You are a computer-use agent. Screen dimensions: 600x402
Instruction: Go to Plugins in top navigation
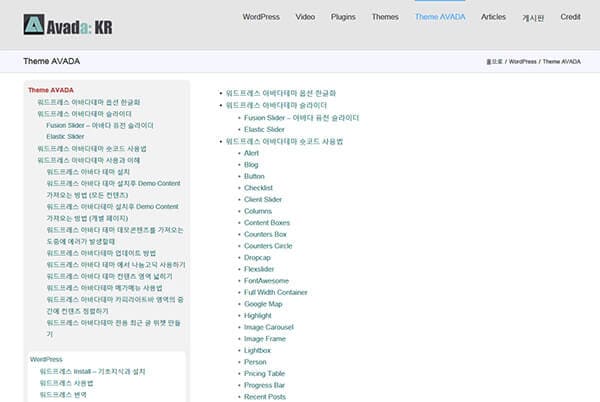pyautogui.click(x=343, y=17)
